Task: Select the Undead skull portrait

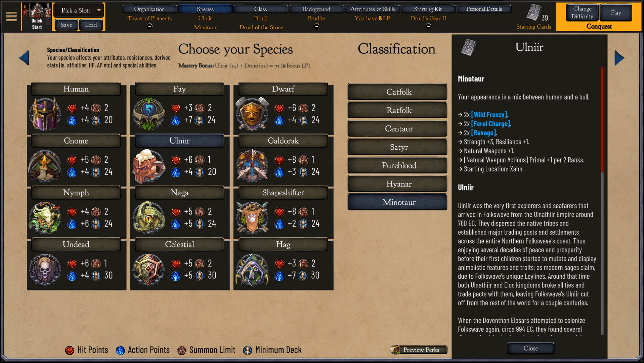Action: pos(45,270)
